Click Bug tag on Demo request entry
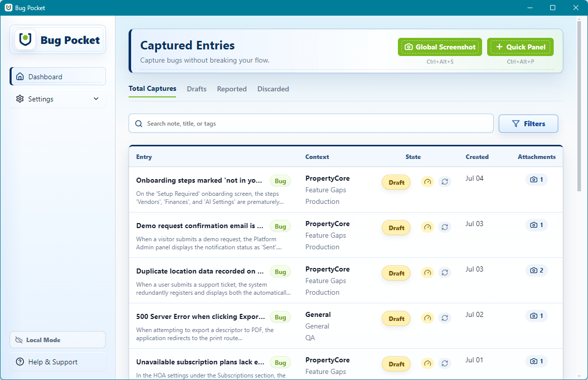Image resolution: width=588 pixels, height=380 pixels. click(280, 227)
